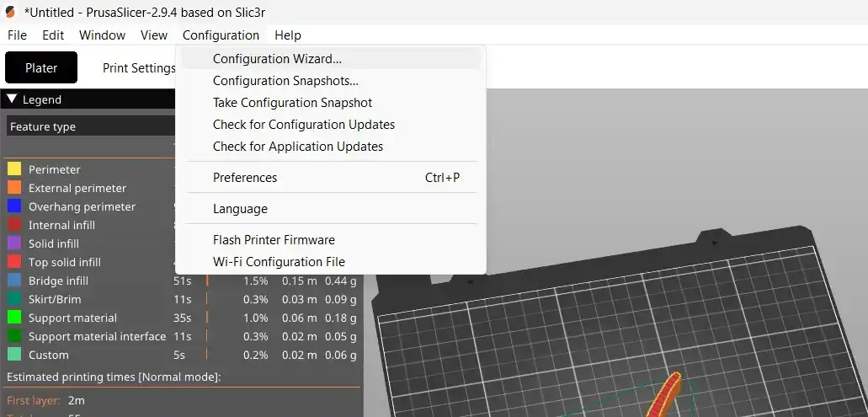This screenshot has width=868, height=417.
Task: Collapse the Legend panel triangle
Action: tap(12, 99)
